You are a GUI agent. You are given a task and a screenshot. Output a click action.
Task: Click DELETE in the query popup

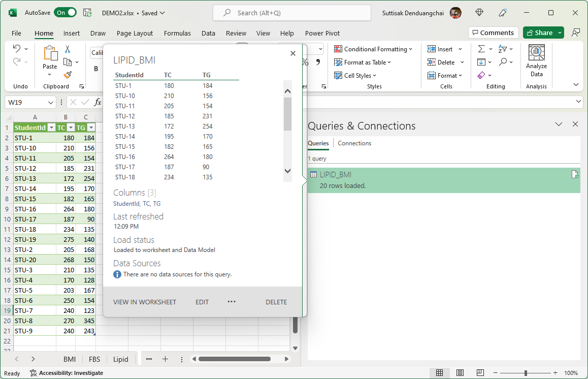tap(276, 302)
